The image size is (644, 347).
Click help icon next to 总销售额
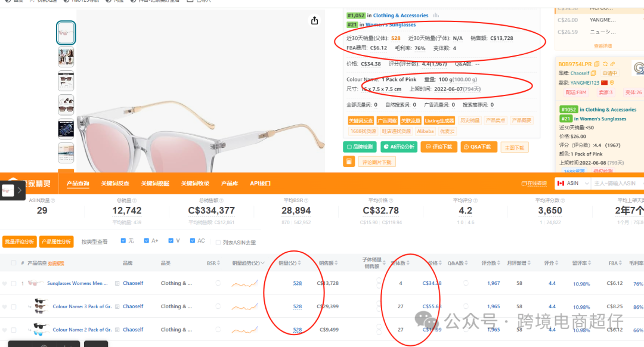click(x=222, y=200)
